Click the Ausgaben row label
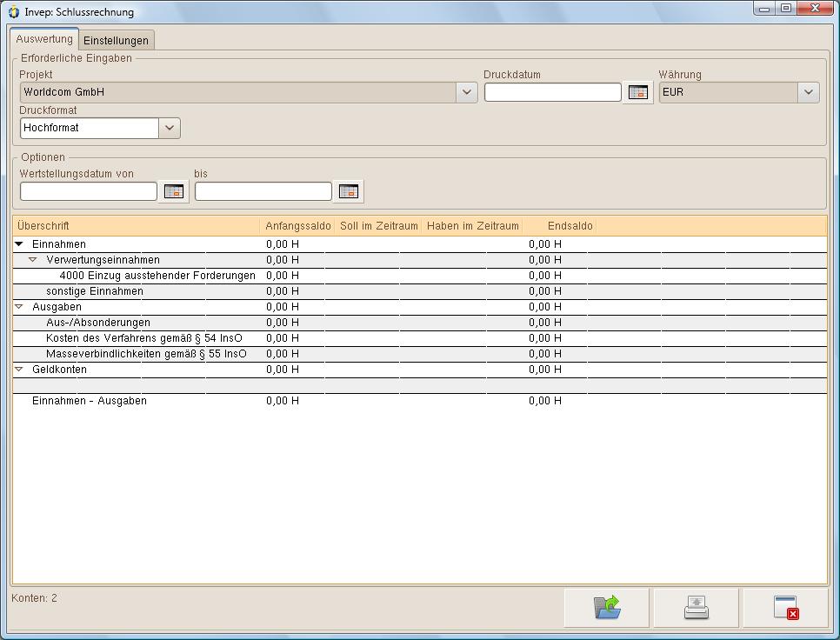 [x=57, y=307]
